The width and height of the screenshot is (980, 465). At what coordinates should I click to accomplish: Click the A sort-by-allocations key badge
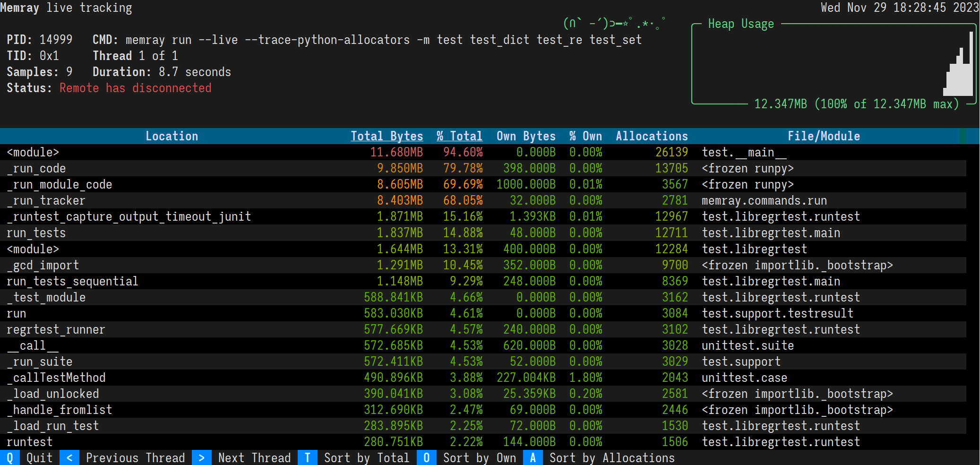[533, 457]
